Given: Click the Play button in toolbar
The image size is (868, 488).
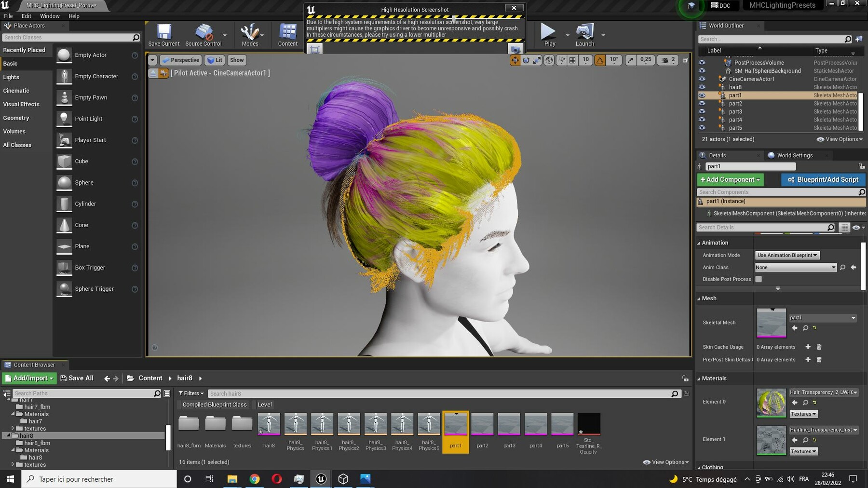Looking at the screenshot, I should point(549,35).
